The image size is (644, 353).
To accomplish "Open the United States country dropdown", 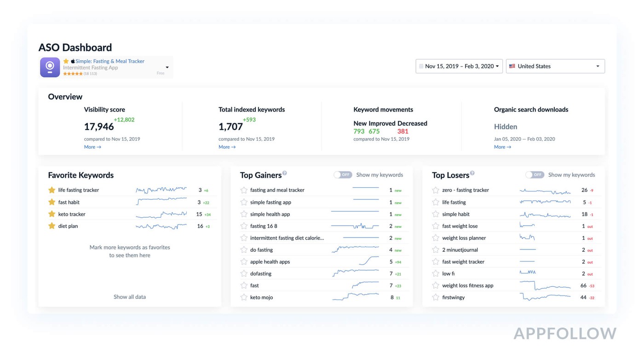I will tap(555, 66).
